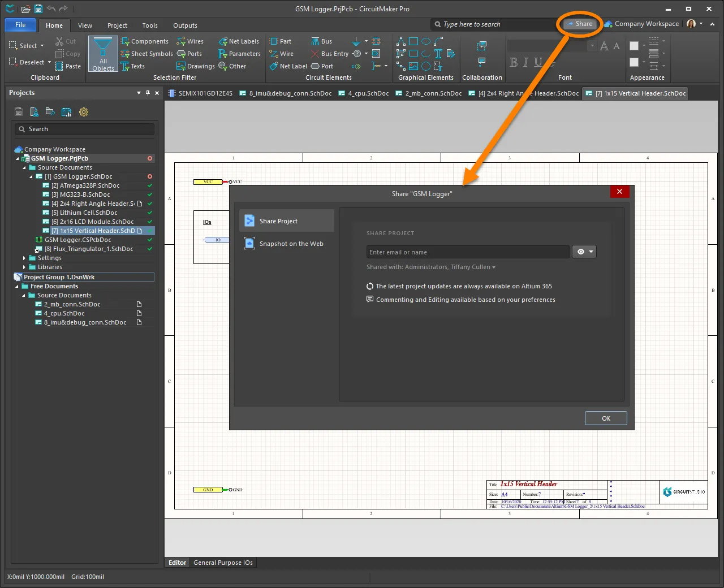The width and height of the screenshot is (724, 588).
Task: Select the Wire placement tool
Action: (282, 54)
